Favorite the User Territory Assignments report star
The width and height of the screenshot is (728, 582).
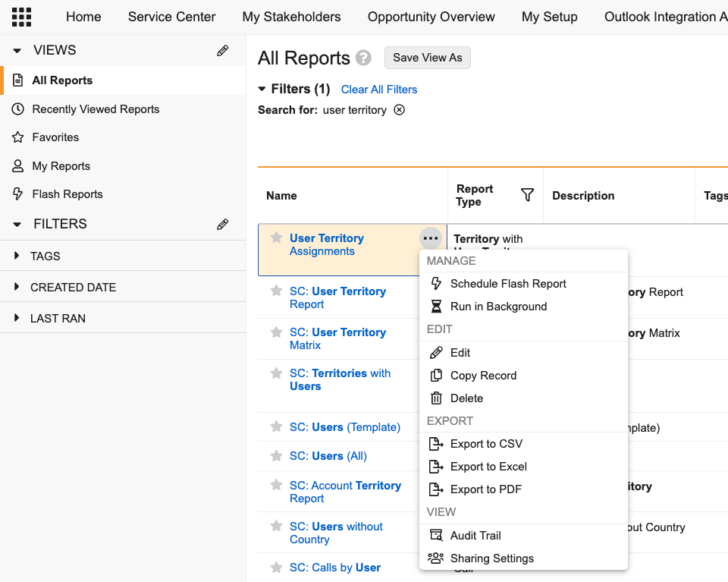click(x=277, y=238)
